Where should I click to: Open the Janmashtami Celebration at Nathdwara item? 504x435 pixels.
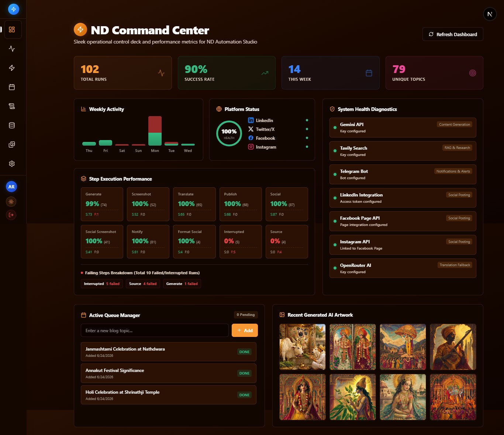pos(169,352)
